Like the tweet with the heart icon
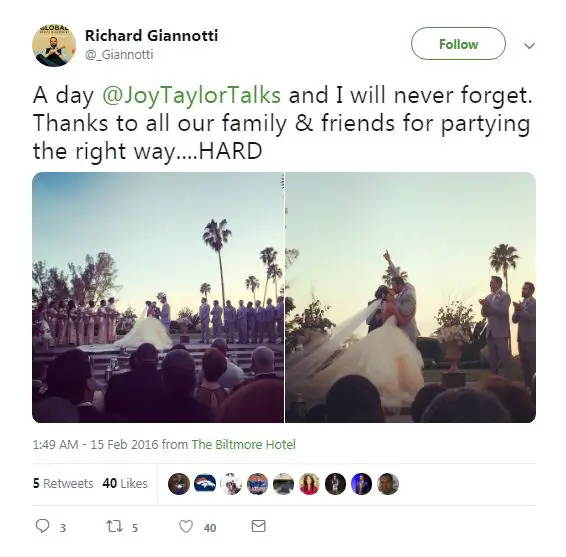 [x=186, y=527]
